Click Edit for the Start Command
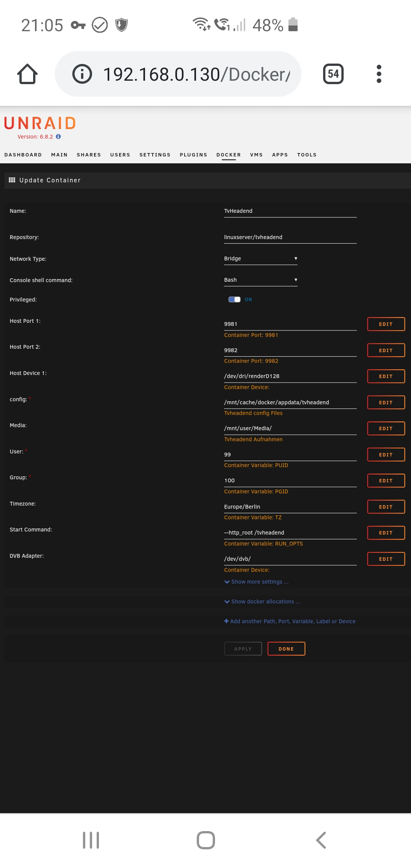Screen dimensions: 411x868 pos(386,533)
